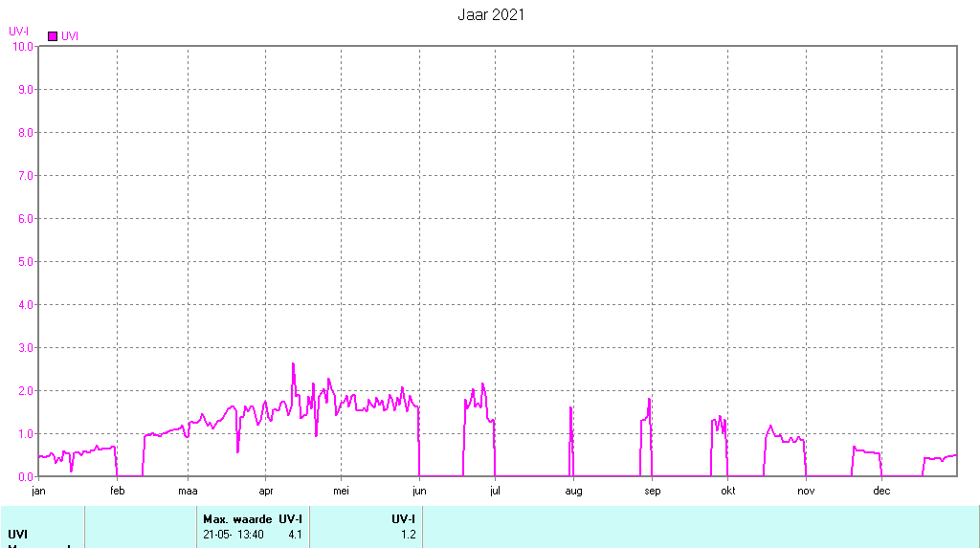Viewport: 980px width, 548px height.
Task: Click the average value 1.2 cell
Action: pos(408,535)
